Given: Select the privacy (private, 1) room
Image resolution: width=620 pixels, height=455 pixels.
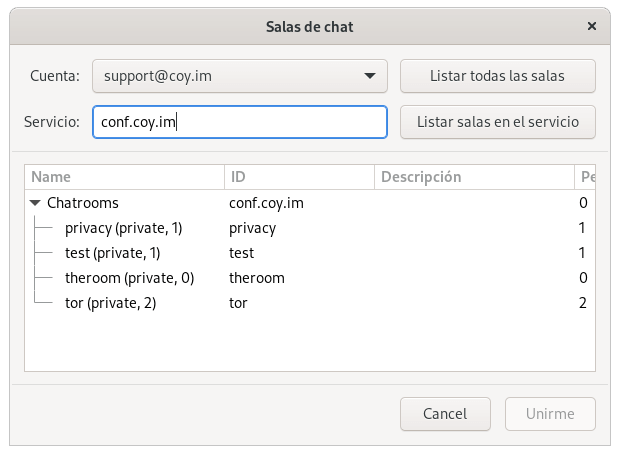Looking at the screenshot, I should pos(123,228).
